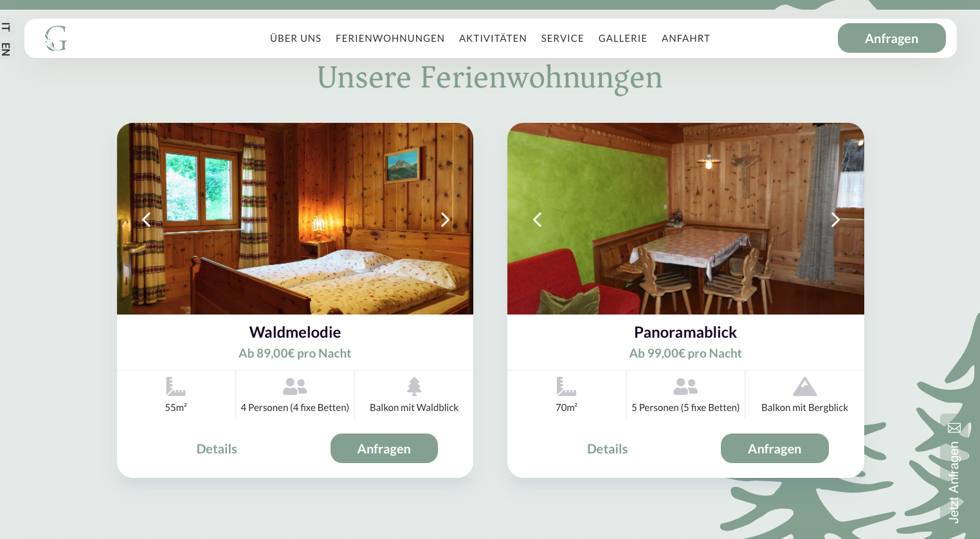Open the Aktivitäten menu item

[x=493, y=39]
